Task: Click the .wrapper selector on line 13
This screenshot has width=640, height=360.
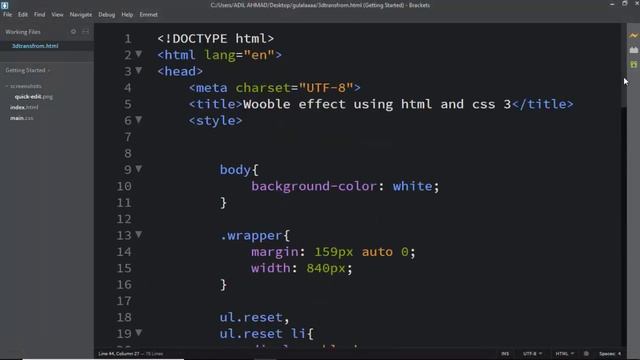Action: [251, 236]
